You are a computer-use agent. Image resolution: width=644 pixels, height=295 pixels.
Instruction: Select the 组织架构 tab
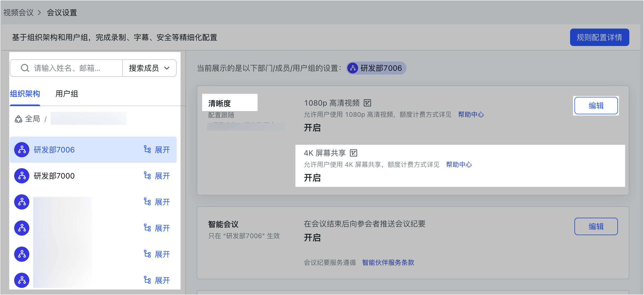[x=25, y=94]
